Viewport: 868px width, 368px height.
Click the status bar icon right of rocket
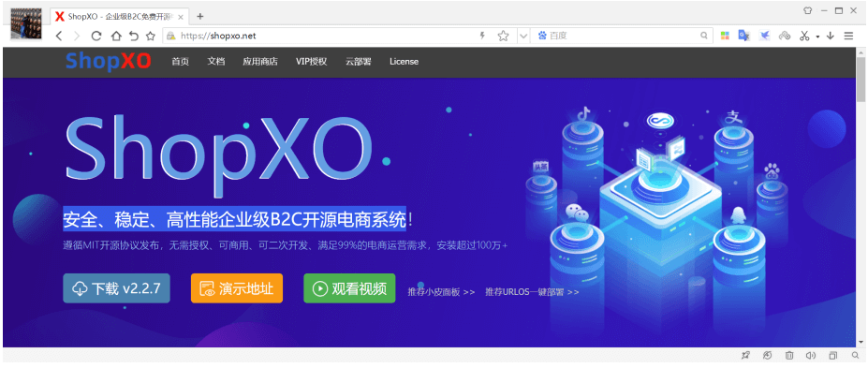[767, 355]
